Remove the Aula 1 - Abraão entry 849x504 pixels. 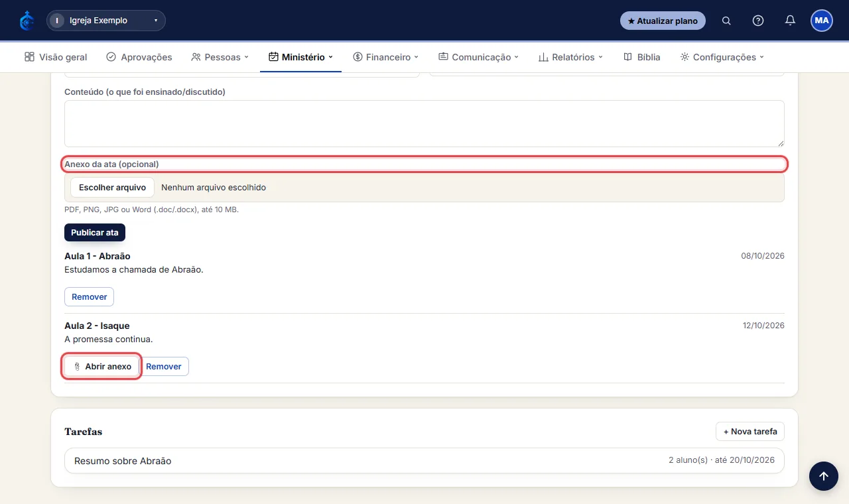[x=89, y=296]
